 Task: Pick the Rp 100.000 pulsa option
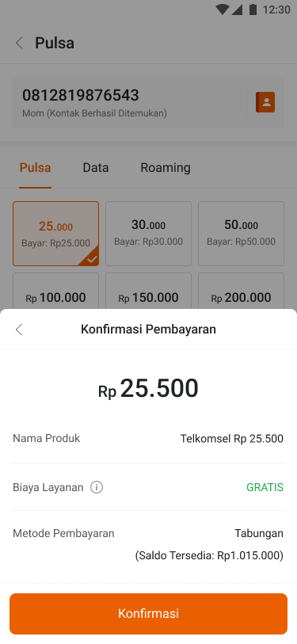coord(56,292)
